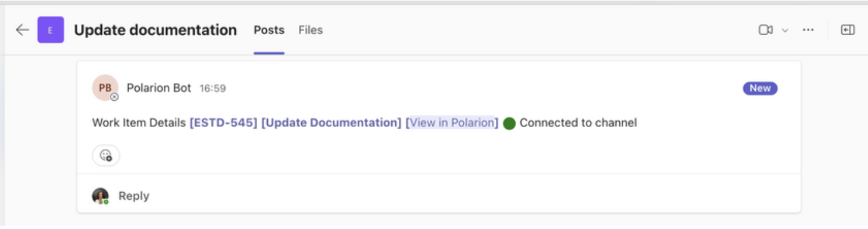Switch to the Files tab
Viewport: 868px width, 229px height.
tap(311, 30)
